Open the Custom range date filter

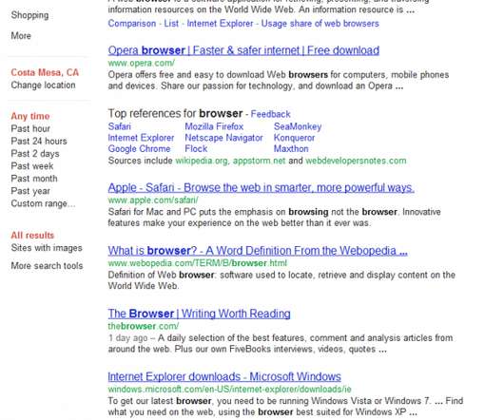point(43,203)
